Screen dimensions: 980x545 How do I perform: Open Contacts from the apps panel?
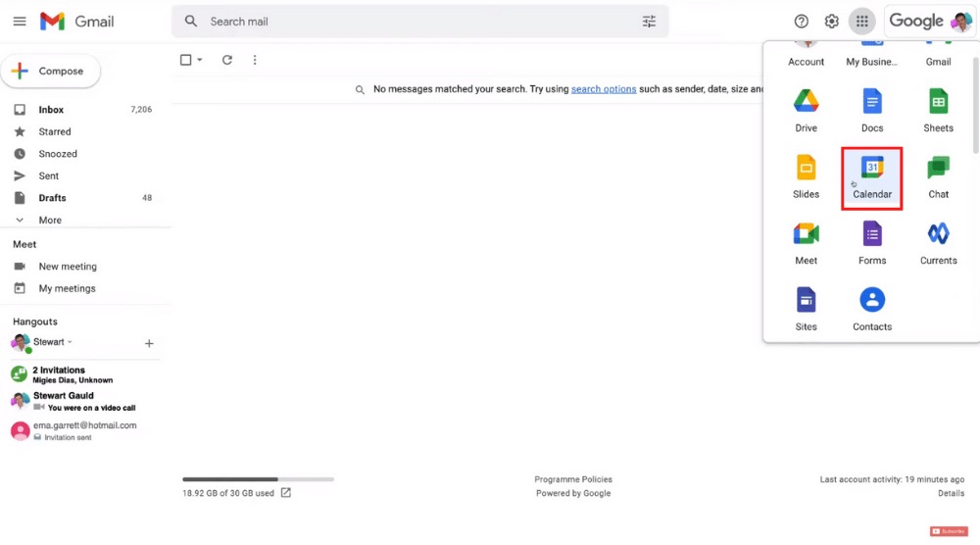click(x=872, y=310)
